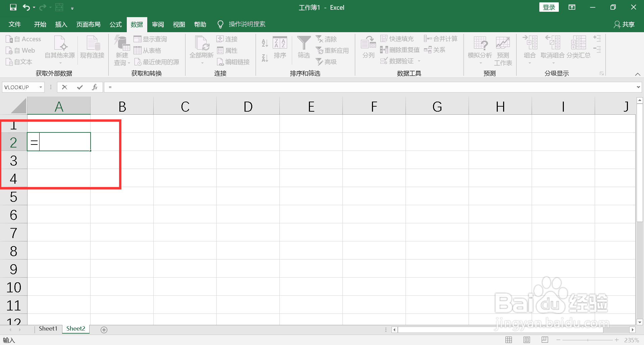Click the Redo arrow icon
Image resolution: width=644 pixels, height=345 pixels.
click(43, 7)
